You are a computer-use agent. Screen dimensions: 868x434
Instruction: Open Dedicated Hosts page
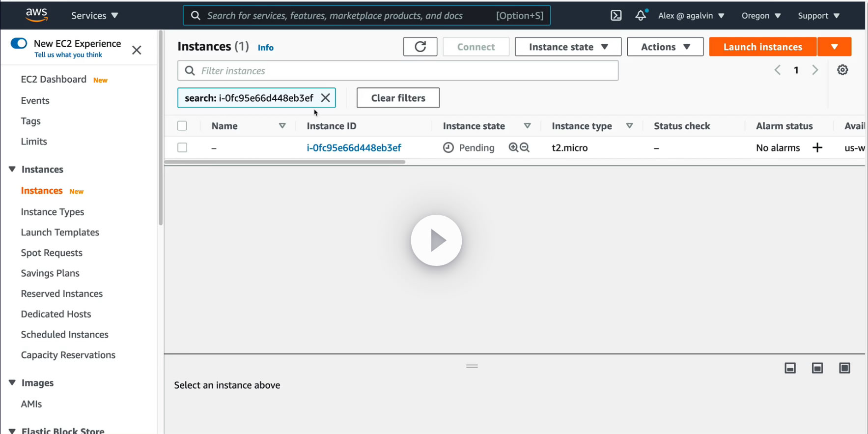click(x=56, y=314)
